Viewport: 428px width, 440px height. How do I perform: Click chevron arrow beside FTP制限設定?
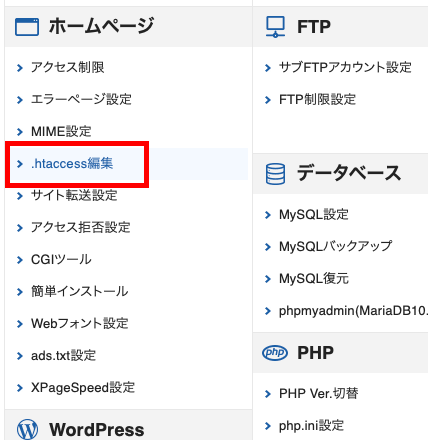pos(268,100)
